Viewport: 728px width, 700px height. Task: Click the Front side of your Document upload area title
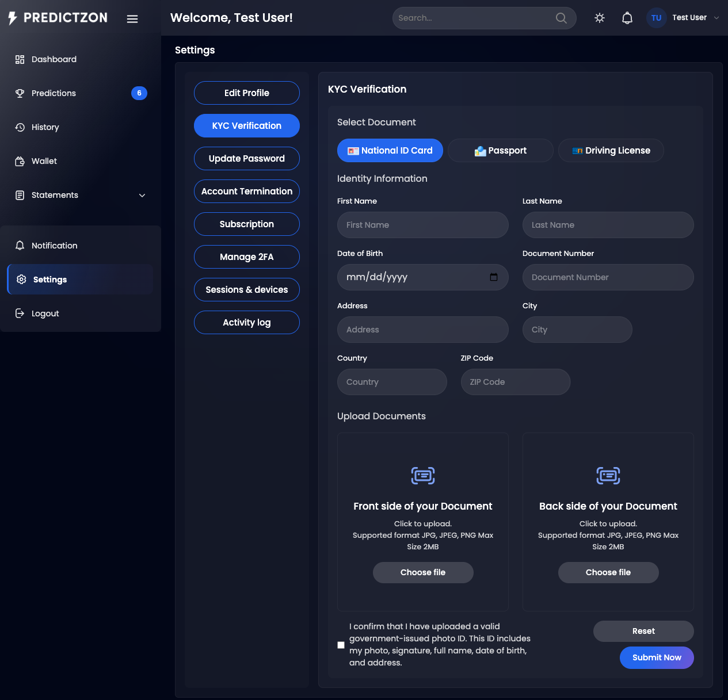(x=423, y=506)
